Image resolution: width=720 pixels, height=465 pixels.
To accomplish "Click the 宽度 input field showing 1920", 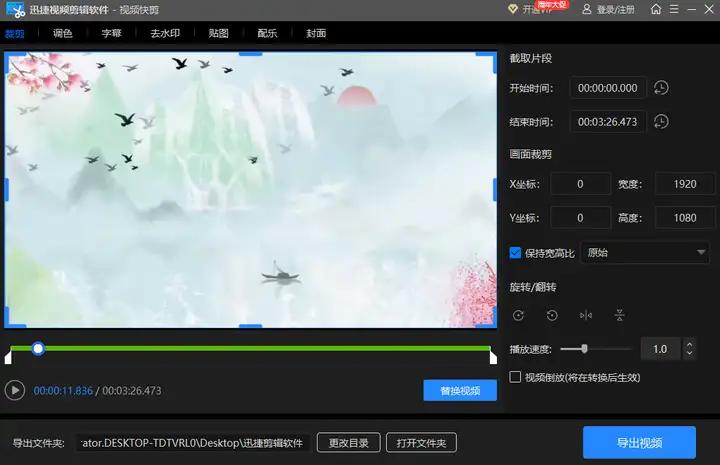I will 685,184.
